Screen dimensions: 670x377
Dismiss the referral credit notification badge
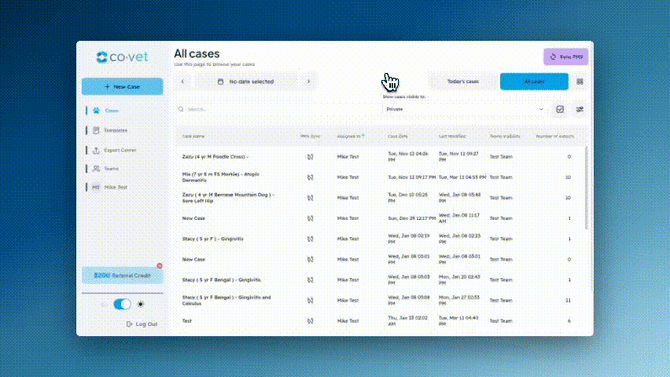click(159, 266)
